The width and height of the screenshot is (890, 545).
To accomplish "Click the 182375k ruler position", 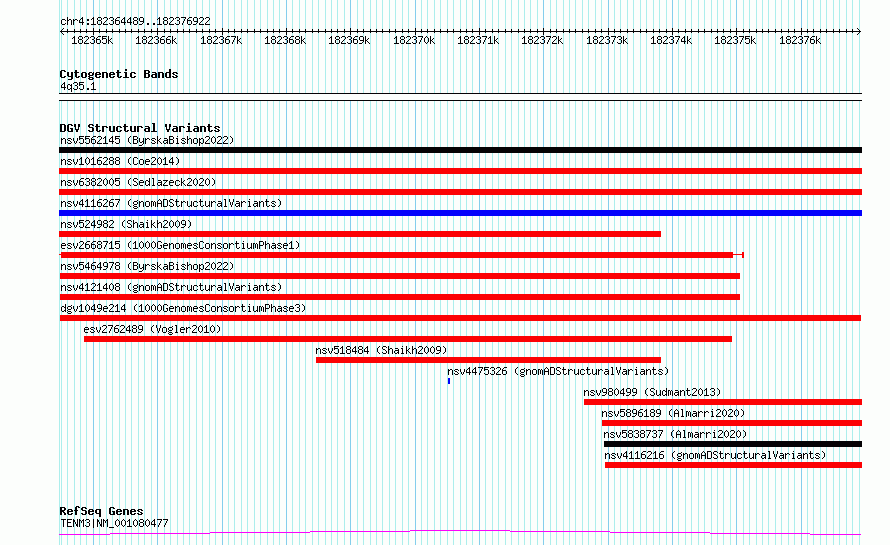I will click(735, 40).
